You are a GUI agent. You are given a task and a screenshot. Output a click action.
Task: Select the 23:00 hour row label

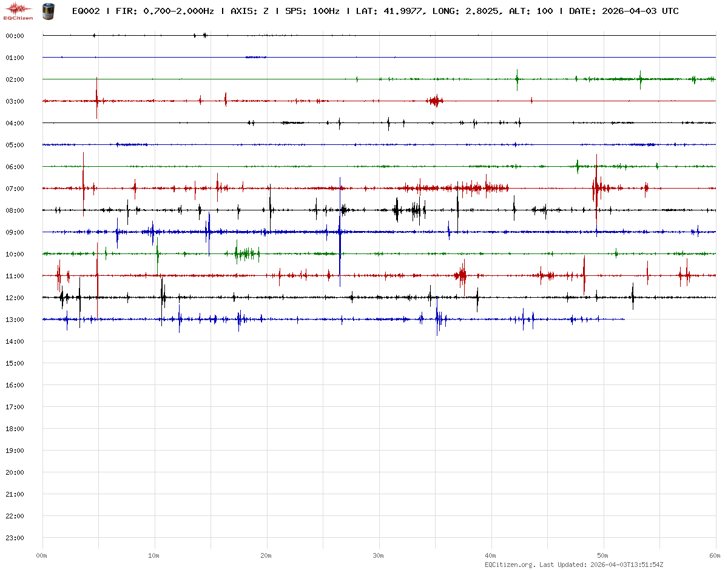pos(15,538)
